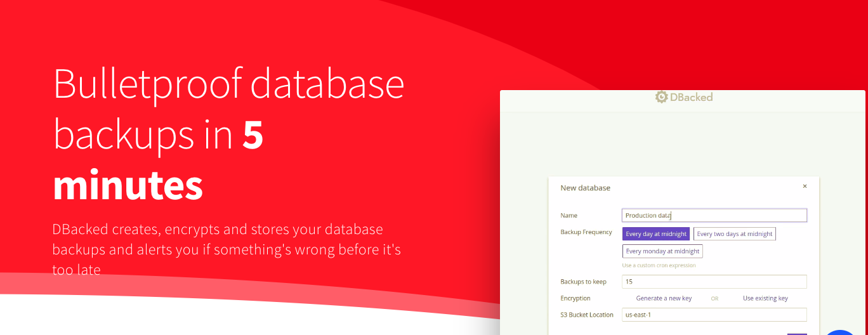Click the DBacked wordmark text
The image size is (868, 335).
pyautogui.click(x=691, y=97)
